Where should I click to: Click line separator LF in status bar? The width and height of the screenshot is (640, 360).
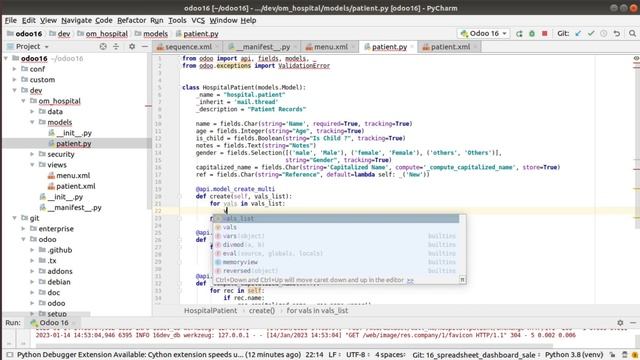335,355
